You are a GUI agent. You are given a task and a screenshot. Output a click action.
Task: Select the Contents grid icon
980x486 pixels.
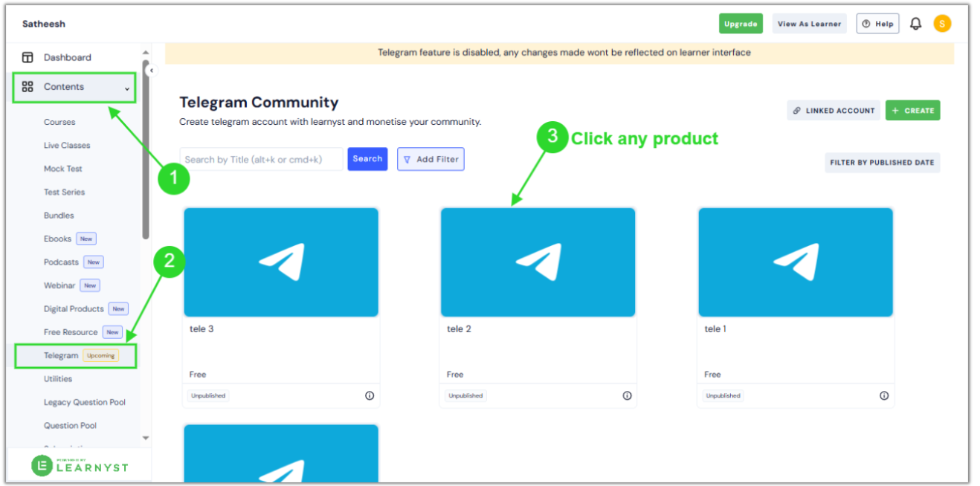click(28, 86)
